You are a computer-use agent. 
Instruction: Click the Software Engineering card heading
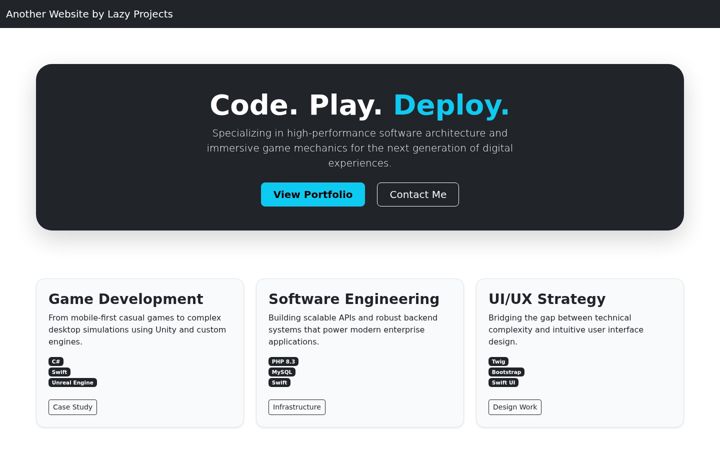354,299
